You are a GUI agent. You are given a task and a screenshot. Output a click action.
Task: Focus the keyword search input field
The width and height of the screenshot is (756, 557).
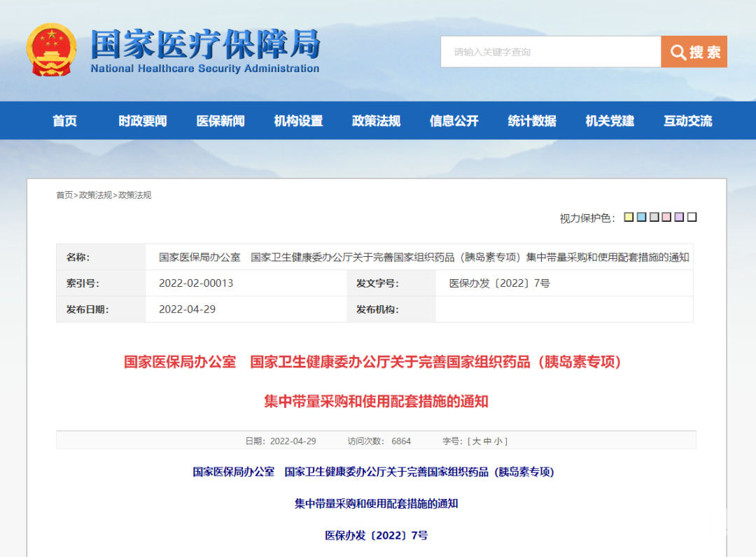(551, 52)
